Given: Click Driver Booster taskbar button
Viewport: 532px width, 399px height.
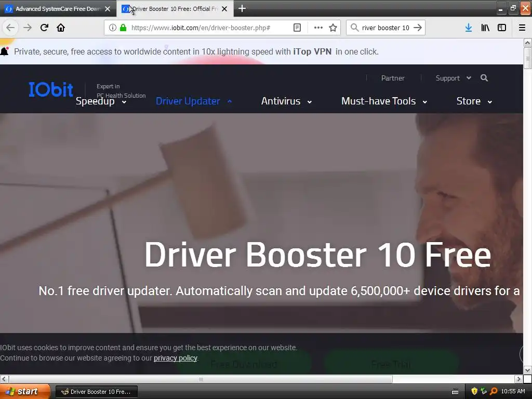Looking at the screenshot, I should pyautogui.click(x=96, y=392).
